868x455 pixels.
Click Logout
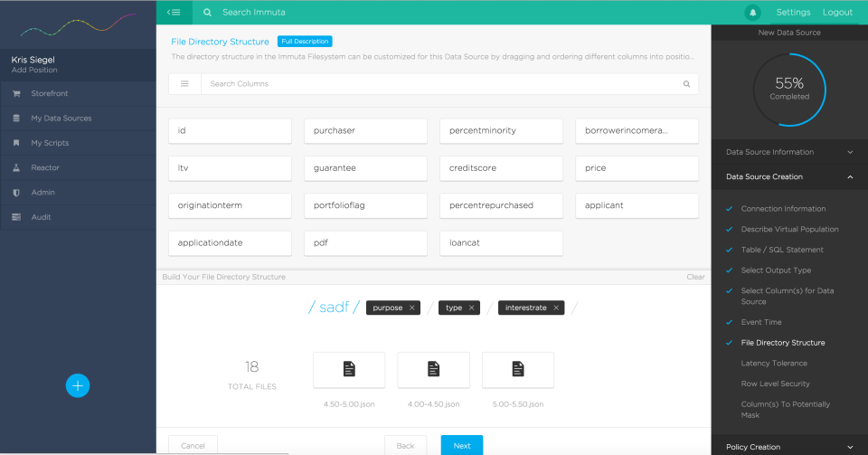coord(837,12)
